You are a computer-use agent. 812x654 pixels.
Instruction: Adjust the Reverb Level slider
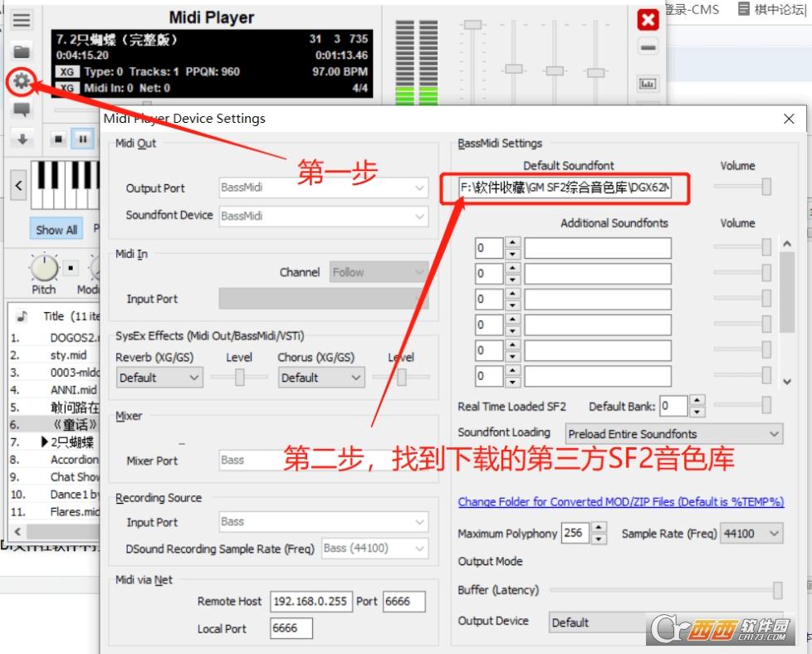click(x=239, y=377)
